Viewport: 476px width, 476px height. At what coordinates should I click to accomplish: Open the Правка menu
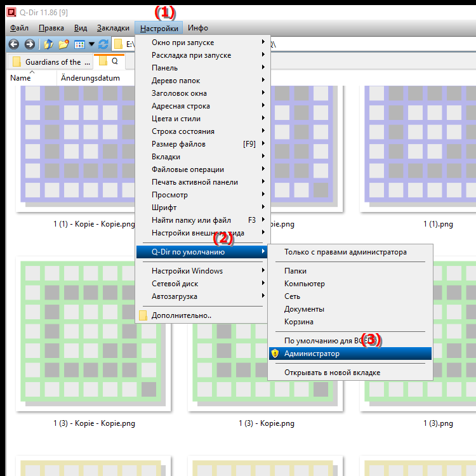(51, 28)
